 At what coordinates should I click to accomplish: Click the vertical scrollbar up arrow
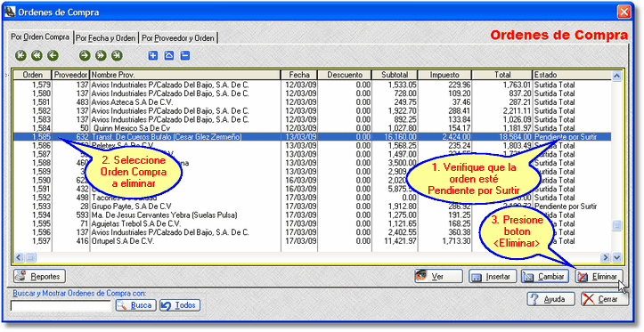pos(616,76)
